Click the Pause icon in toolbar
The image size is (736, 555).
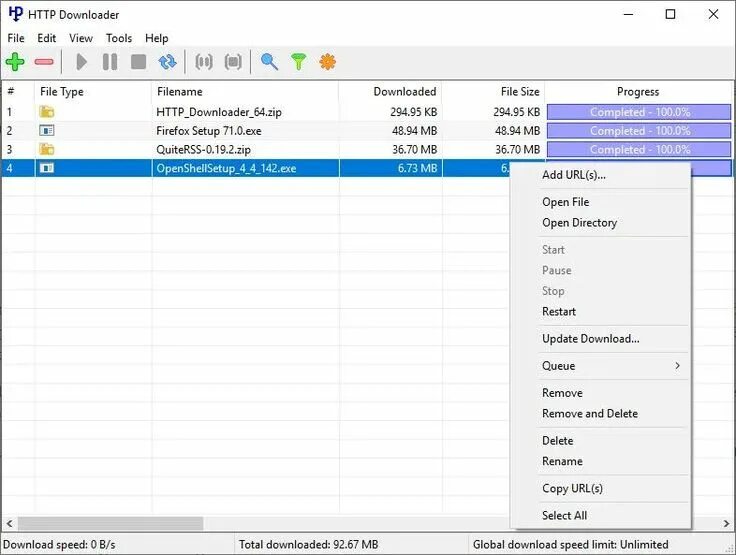coord(110,62)
